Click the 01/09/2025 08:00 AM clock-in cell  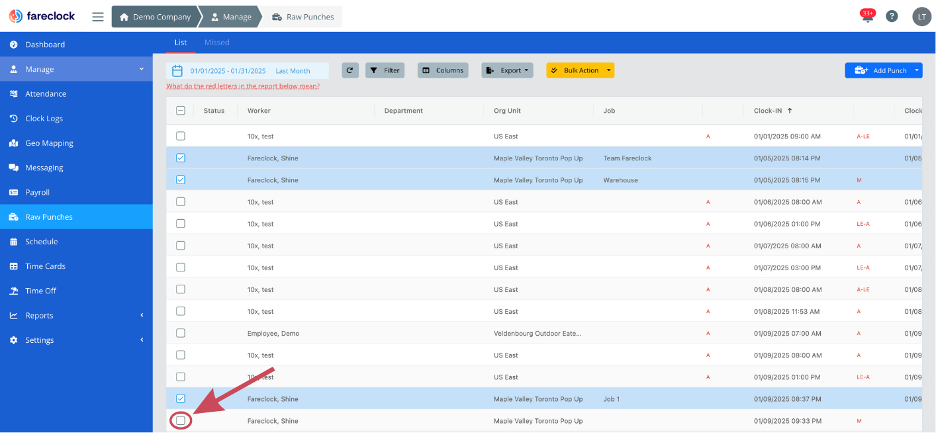tap(787, 355)
